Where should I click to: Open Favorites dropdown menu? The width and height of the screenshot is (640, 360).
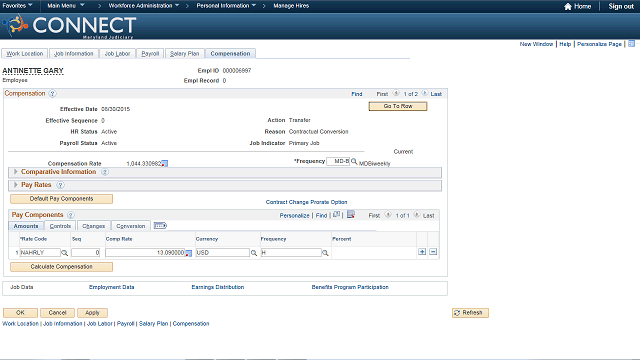[18, 6]
